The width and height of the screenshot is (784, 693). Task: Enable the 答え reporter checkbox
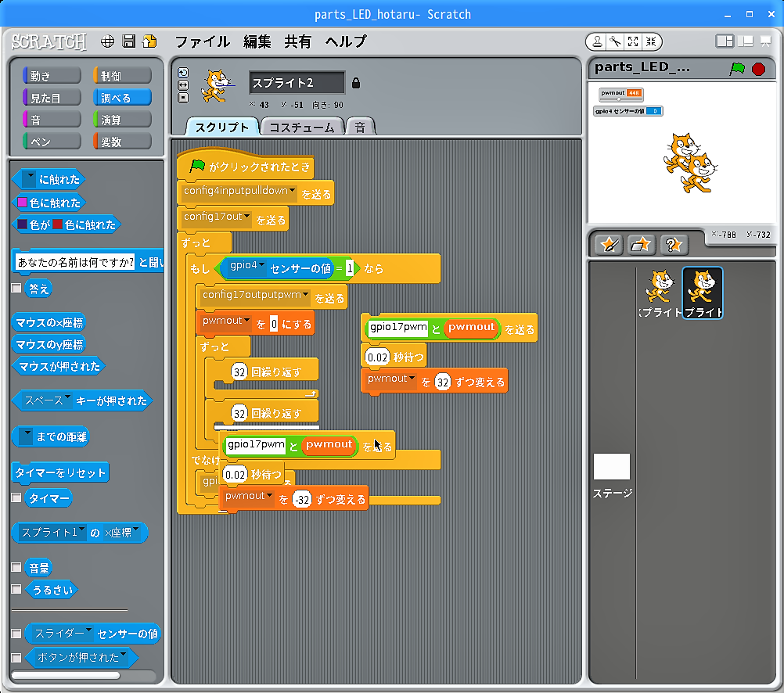(17, 288)
